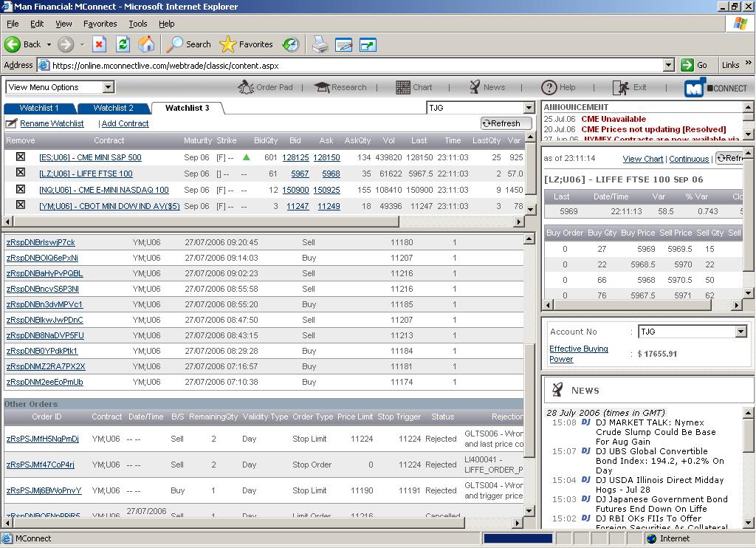Open the Favorites menu
This screenshot has height=548, width=756.
100,24
